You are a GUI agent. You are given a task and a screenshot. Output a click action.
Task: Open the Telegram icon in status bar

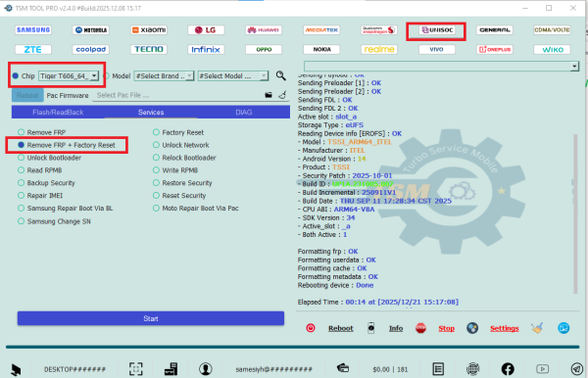coord(577,369)
